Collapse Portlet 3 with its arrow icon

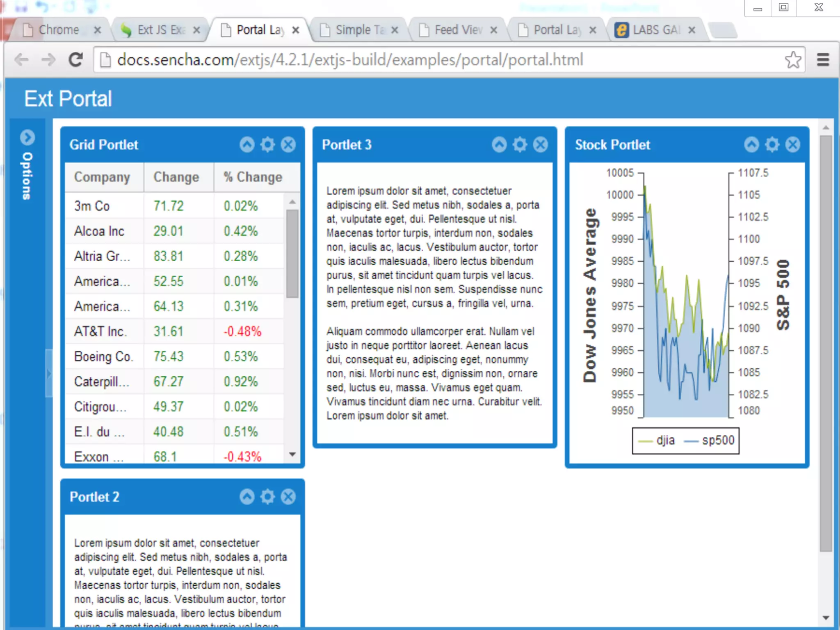[x=499, y=144]
